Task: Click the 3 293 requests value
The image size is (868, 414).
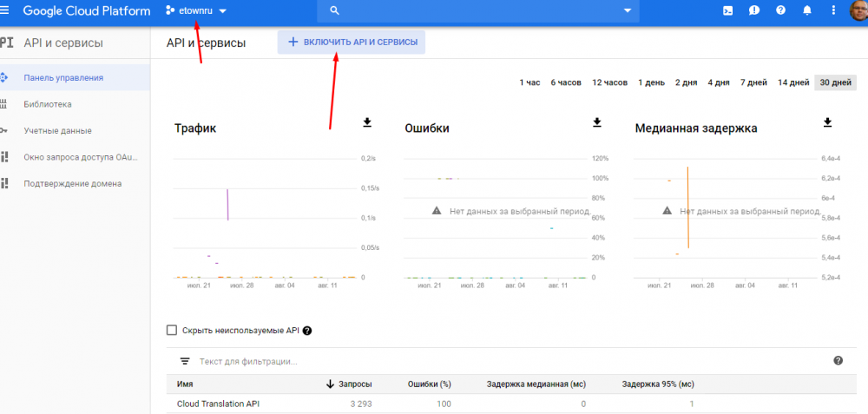Action: click(x=361, y=404)
